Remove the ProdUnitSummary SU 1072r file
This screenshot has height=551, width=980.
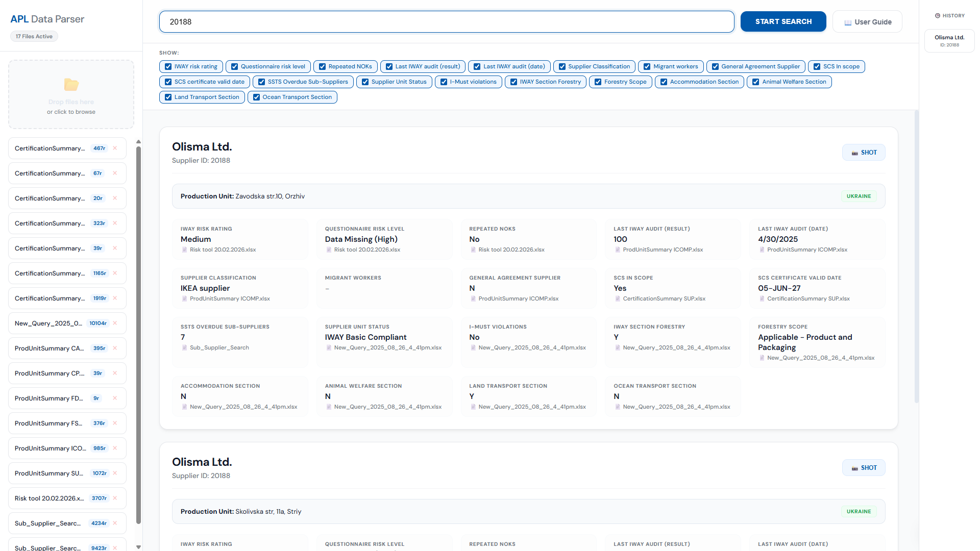click(x=115, y=473)
